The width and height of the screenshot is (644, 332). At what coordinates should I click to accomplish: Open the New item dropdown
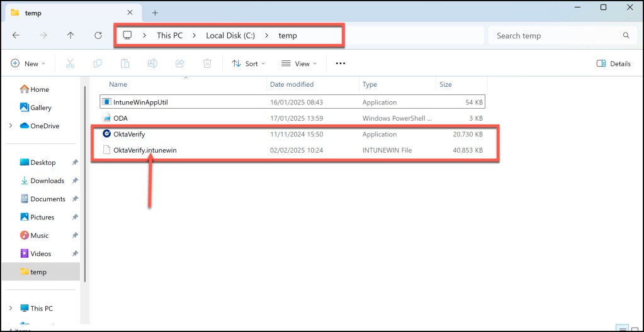[x=28, y=64]
